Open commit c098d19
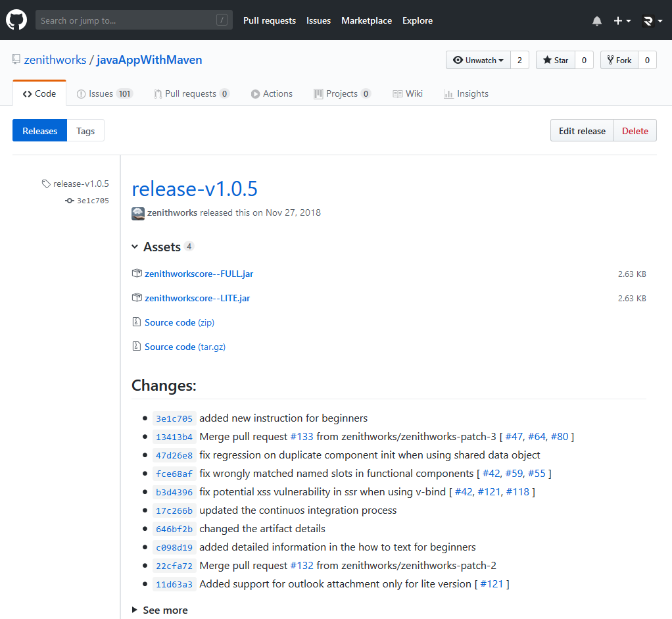672x619 pixels. [174, 547]
